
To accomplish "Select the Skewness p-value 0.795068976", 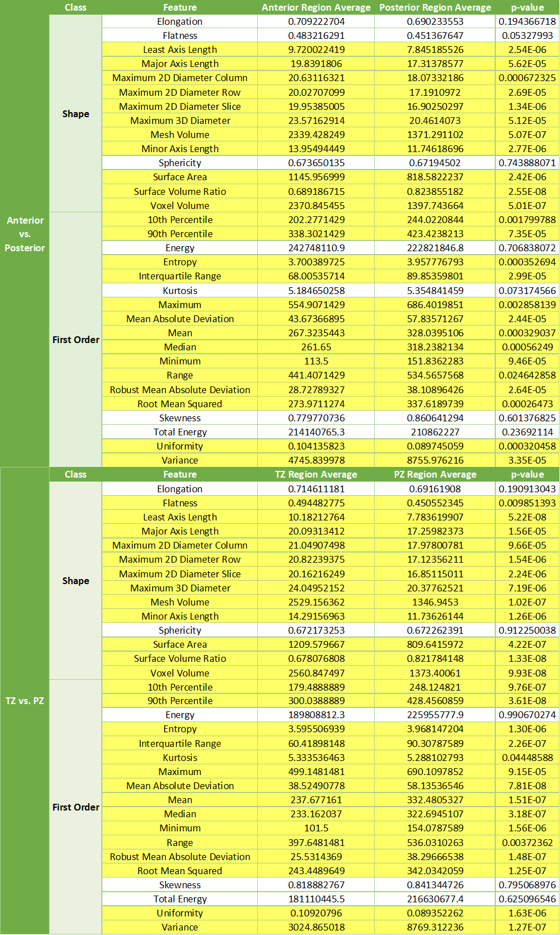I will click(527, 885).
